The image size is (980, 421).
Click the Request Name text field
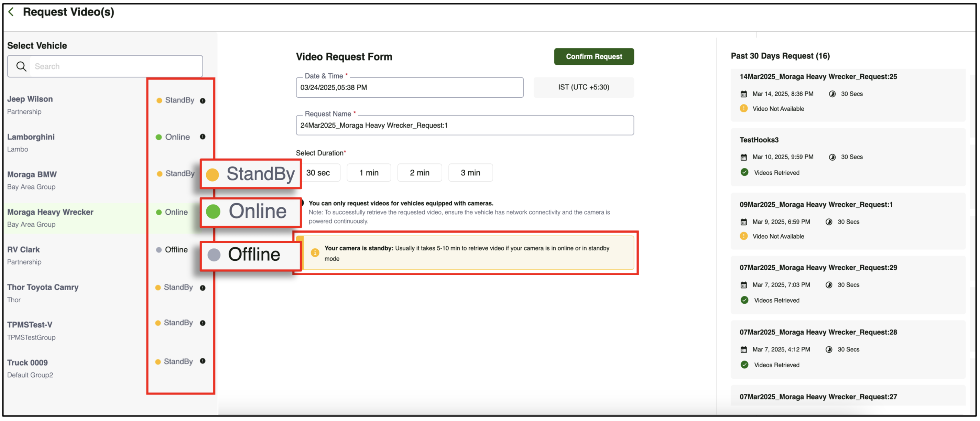click(x=465, y=126)
